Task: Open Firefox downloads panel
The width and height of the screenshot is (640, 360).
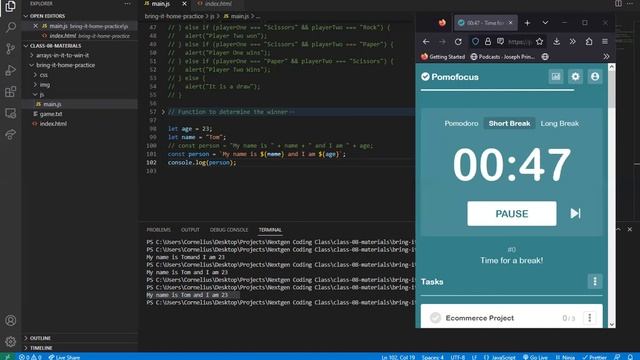Action: pos(556,42)
